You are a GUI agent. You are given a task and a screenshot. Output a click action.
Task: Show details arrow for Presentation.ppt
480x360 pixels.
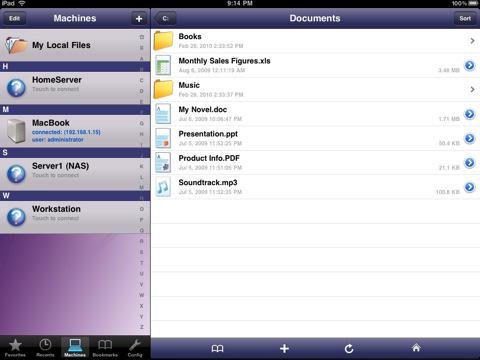point(469,138)
